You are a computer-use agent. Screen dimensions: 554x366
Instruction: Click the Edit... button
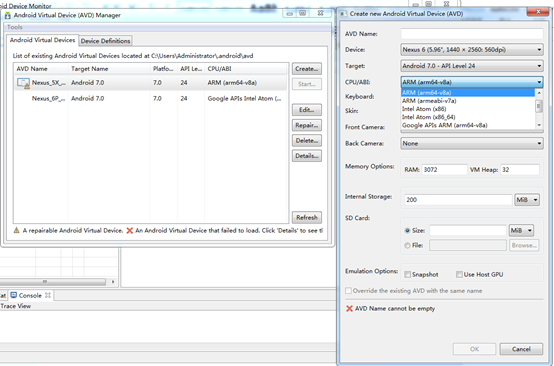[x=307, y=110]
